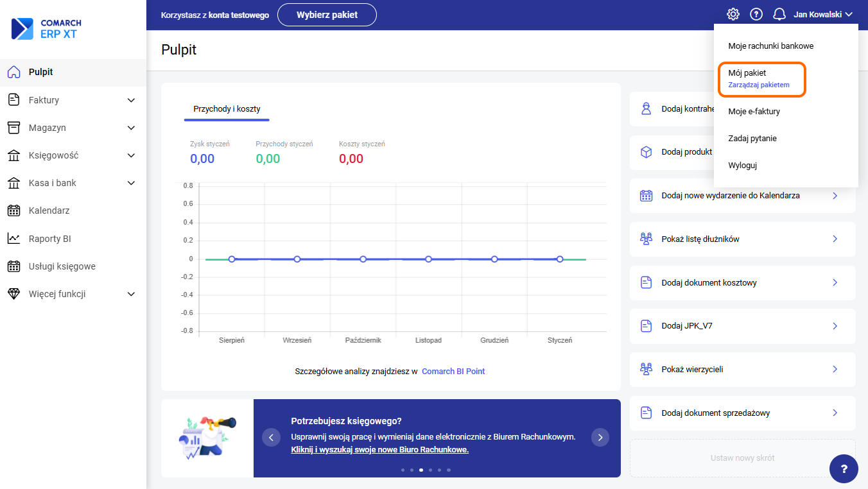Viewport: 868px width, 489px height.
Task: Click the help question mark icon in header
Action: tap(756, 14)
